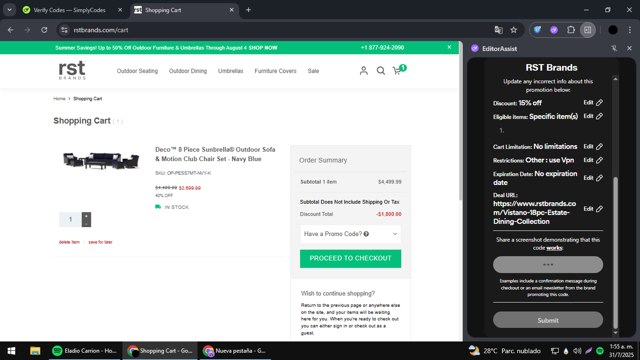
Task: Select the Shopping Cart browser tab
Action: 184,10
